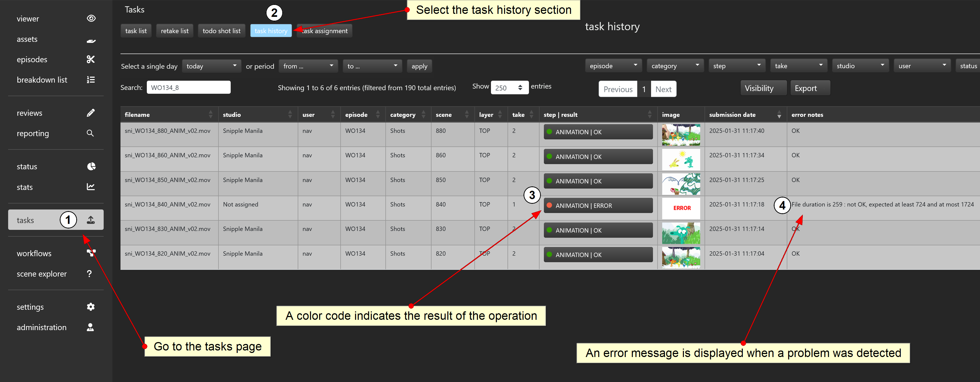
Task: Click the breakdown list icon
Action: click(x=91, y=80)
